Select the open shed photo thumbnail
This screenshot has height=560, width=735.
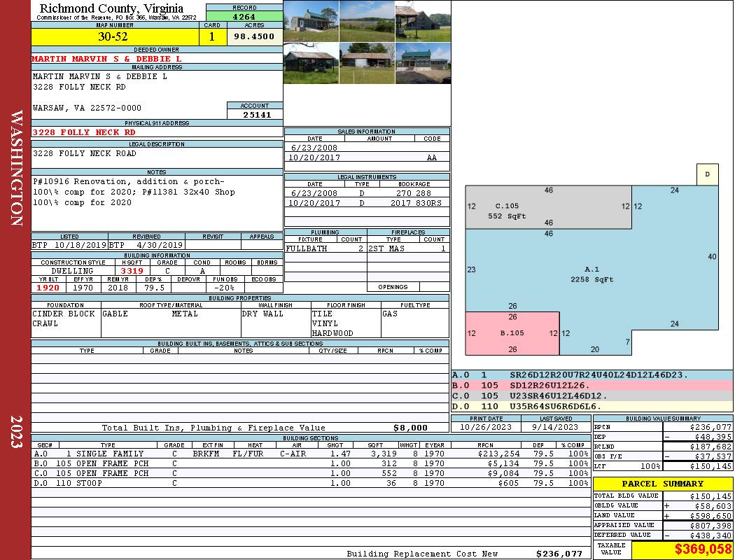click(311, 63)
